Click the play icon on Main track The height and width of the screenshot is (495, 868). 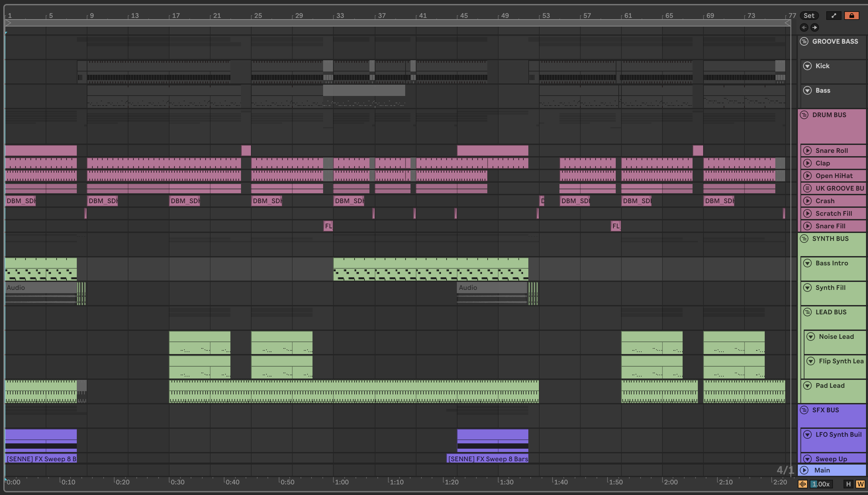pyautogui.click(x=804, y=470)
